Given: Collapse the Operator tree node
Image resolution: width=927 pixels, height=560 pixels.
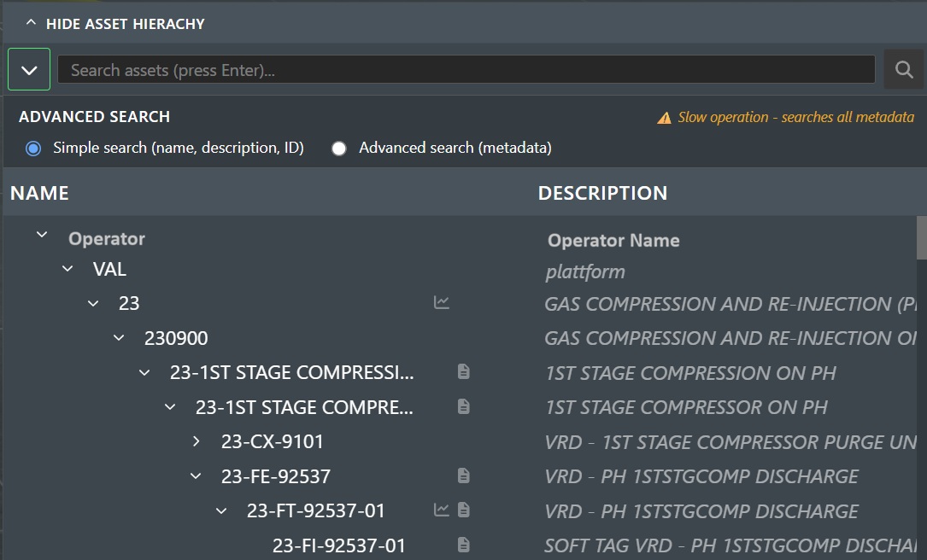Looking at the screenshot, I should [42, 235].
